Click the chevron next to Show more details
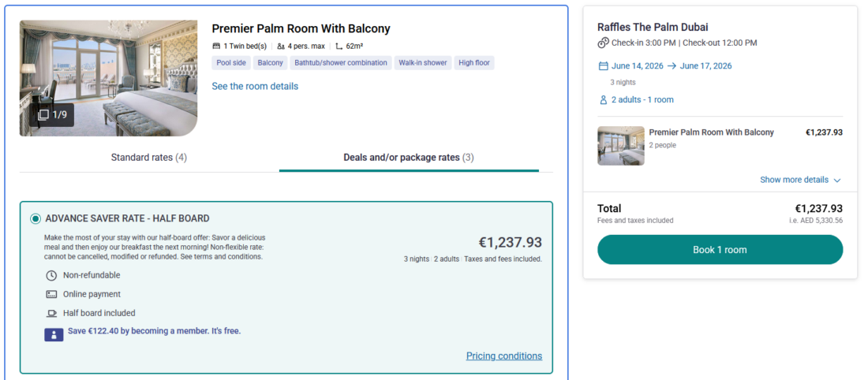 click(x=837, y=181)
